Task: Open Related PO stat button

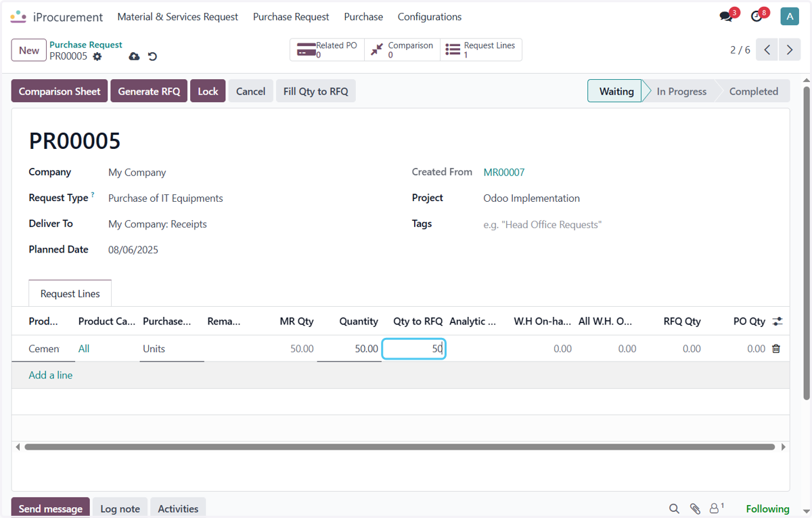Action: (x=327, y=50)
